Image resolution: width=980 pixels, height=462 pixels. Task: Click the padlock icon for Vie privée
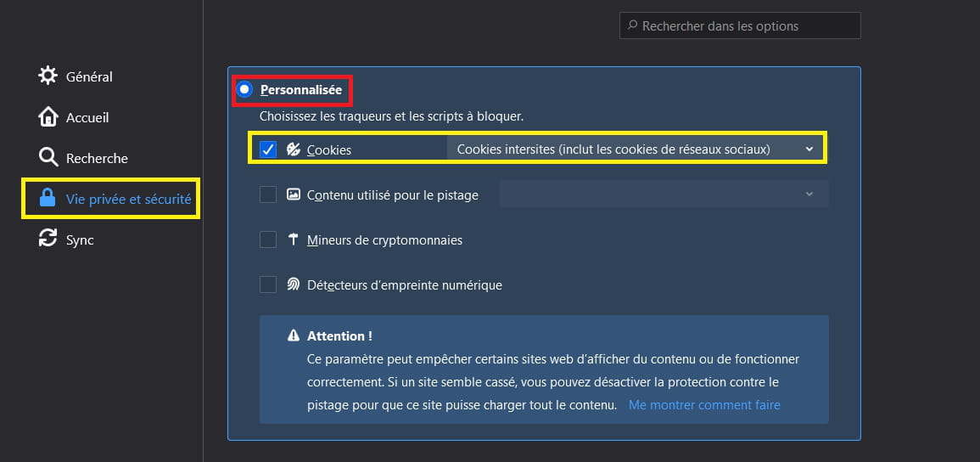point(48,199)
